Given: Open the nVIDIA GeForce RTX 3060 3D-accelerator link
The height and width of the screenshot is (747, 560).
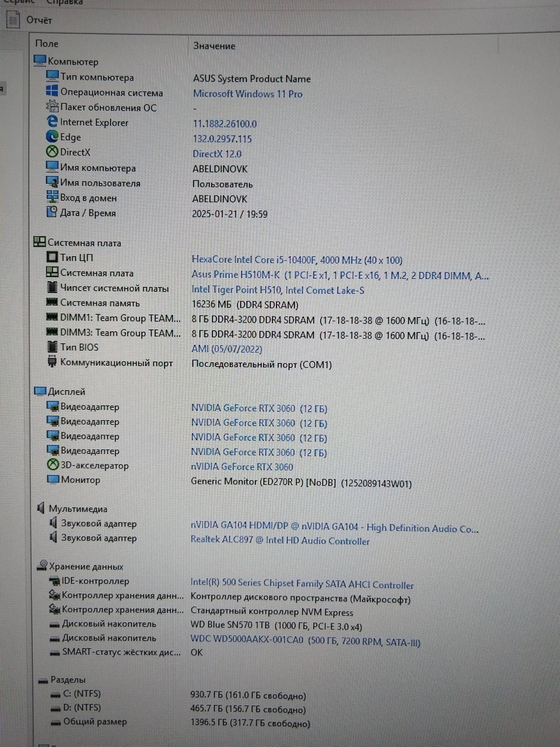Looking at the screenshot, I should tap(242, 467).
